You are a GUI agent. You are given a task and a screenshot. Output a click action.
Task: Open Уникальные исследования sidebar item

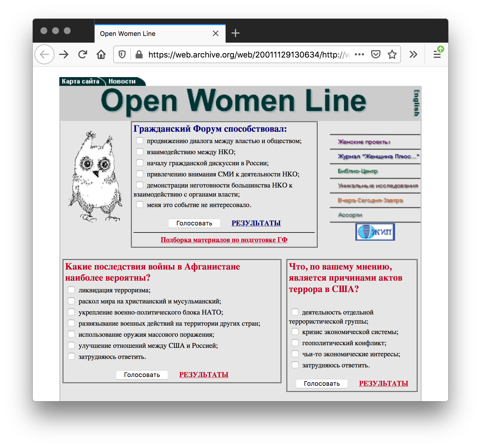point(378,186)
